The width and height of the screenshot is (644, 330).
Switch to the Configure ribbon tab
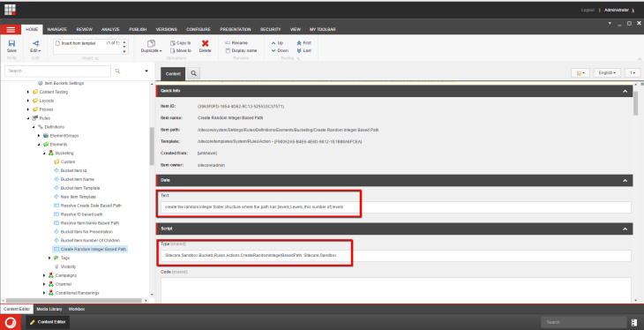198,30
